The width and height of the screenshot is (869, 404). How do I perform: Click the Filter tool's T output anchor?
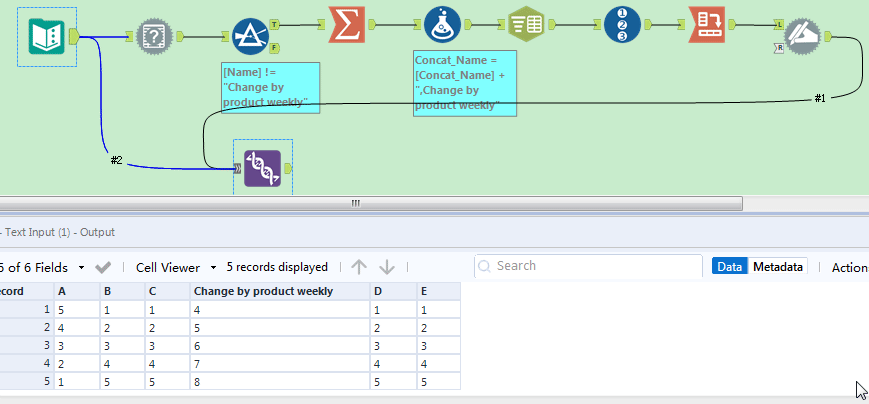(274, 24)
